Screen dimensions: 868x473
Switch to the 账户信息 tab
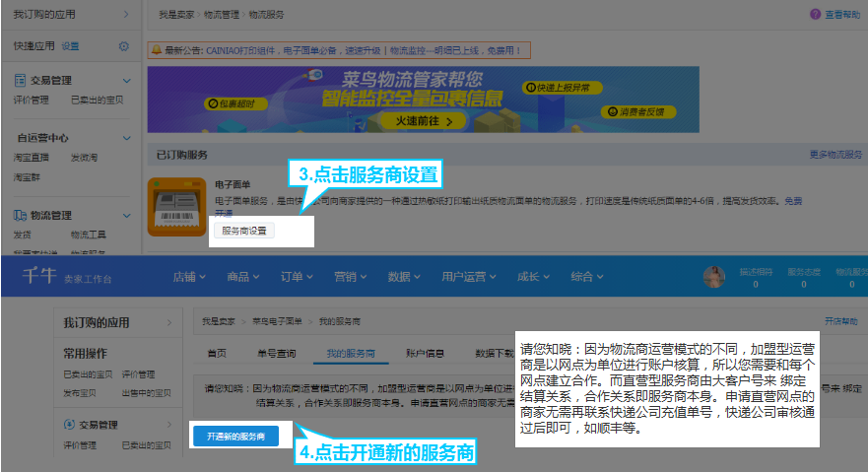(x=425, y=354)
